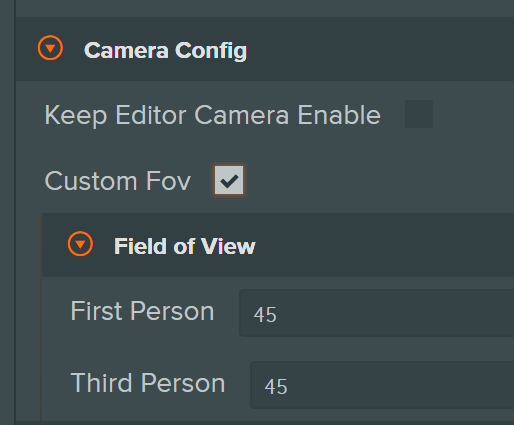Click empty Field of View header bar area
This screenshot has height=425, width=514.
pos(385,245)
